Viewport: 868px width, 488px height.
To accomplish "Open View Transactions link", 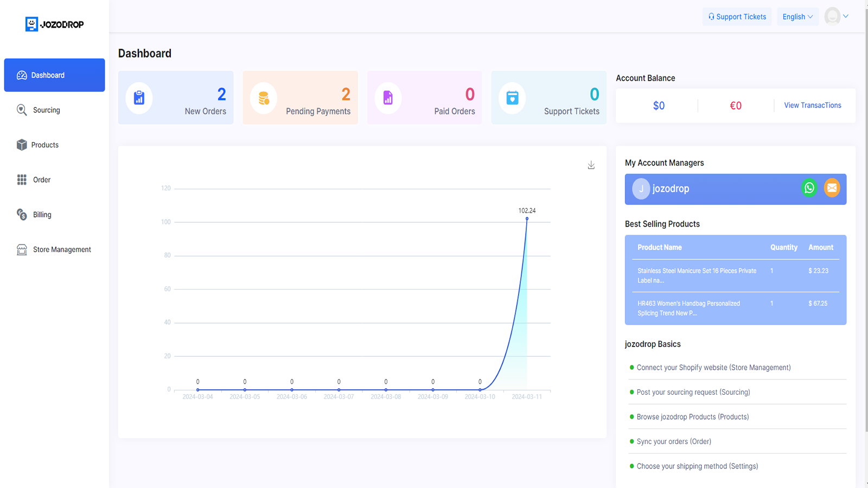I will pos(813,105).
